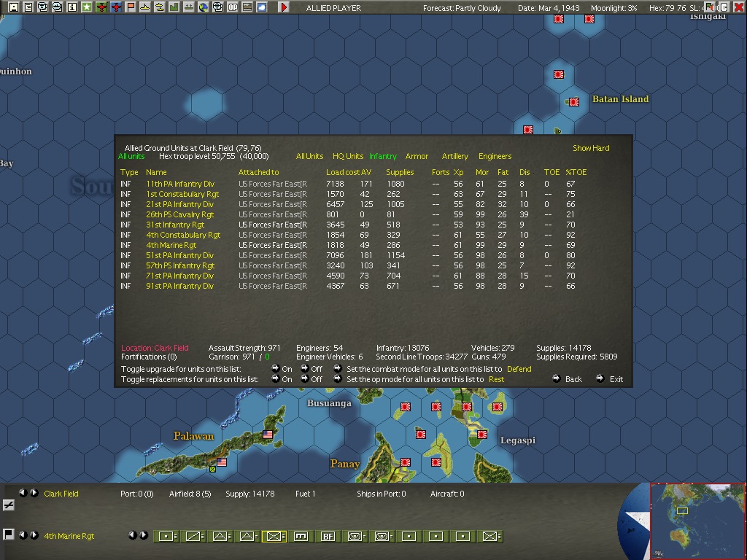
Task: Click left arrow before the unit symbol strip
Action: 133,535
